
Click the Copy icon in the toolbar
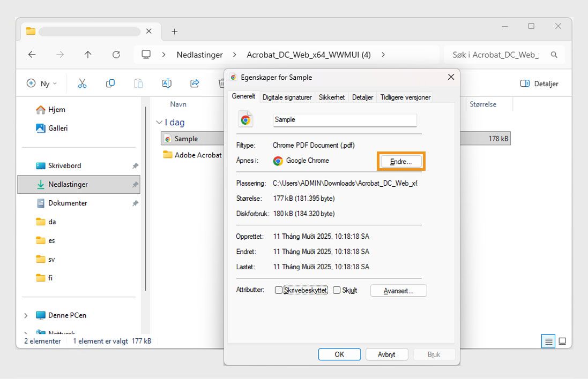point(110,84)
